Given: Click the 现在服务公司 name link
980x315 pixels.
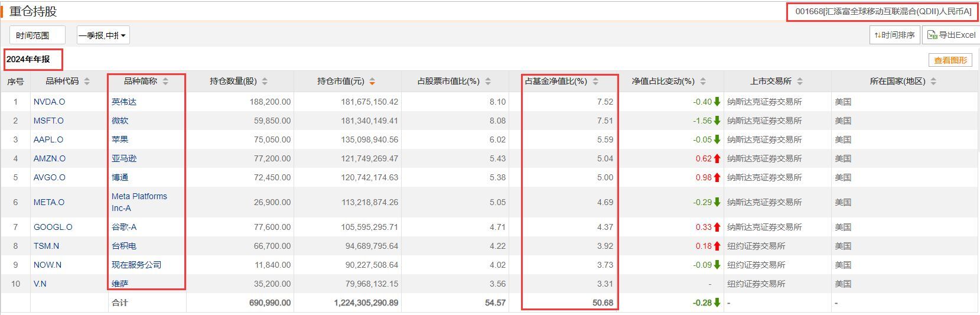Looking at the screenshot, I should [136, 265].
